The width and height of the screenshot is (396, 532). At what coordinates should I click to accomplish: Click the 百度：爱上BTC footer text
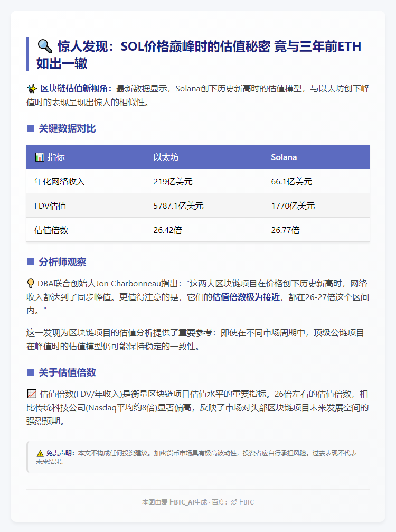232,502
